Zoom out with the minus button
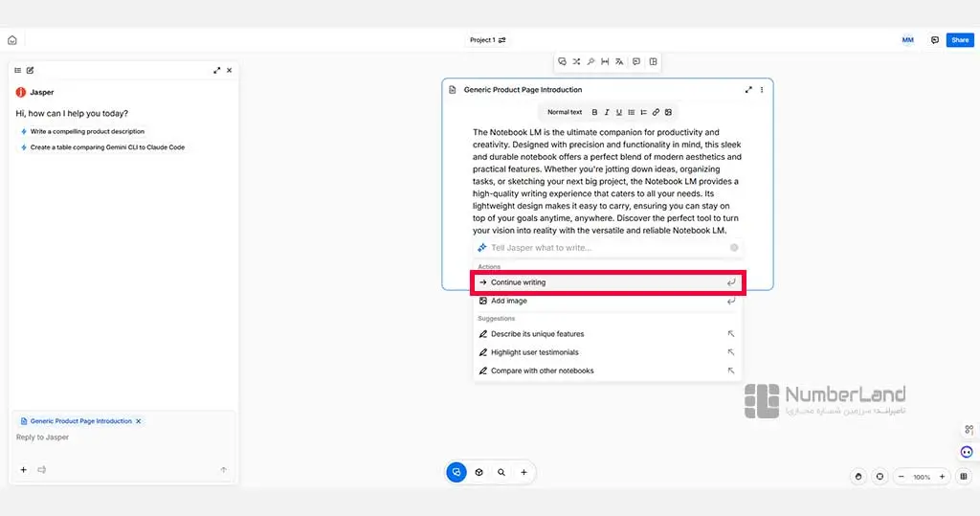This screenshot has width=980, height=516. coord(901,477)
